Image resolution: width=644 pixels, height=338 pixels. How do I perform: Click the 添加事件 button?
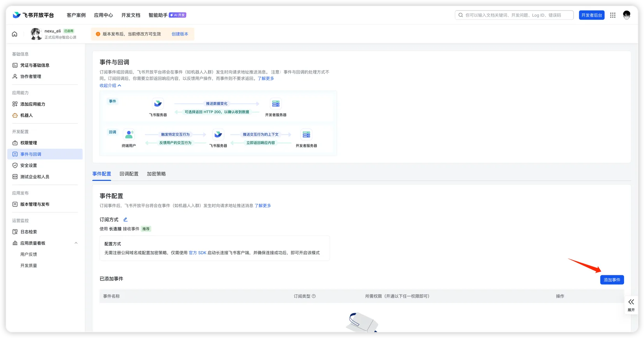pyautogui.click(x=612, y=280)
